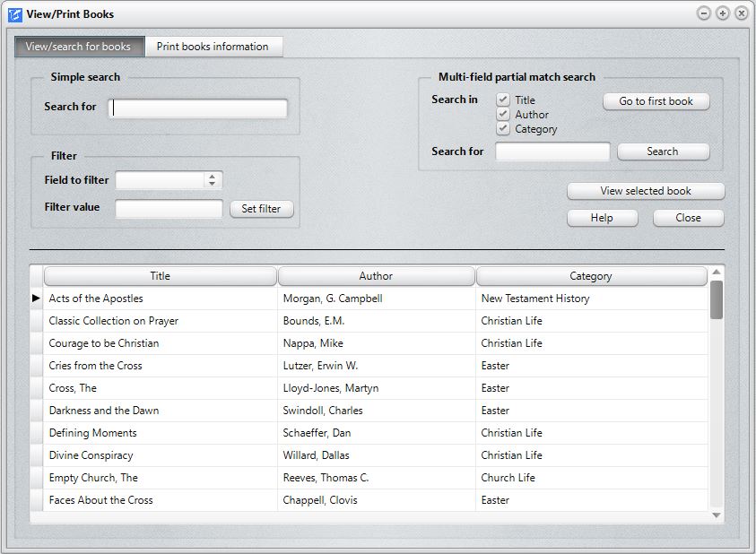Screen dimensions: 756x554
Task: Minimize the View/Print Books window
Action: tap(704, 13)
